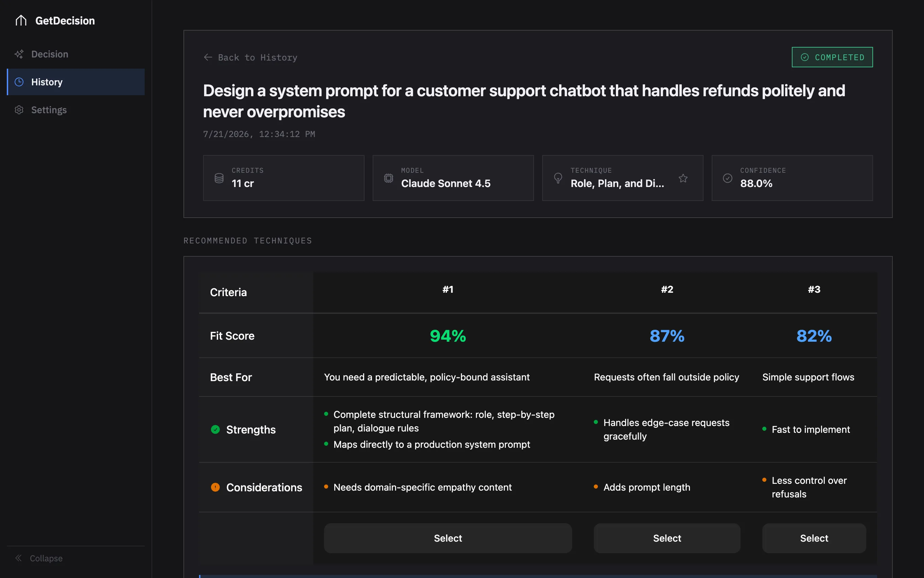Click the Settings gear icon in sidebar

coord(19,110)
